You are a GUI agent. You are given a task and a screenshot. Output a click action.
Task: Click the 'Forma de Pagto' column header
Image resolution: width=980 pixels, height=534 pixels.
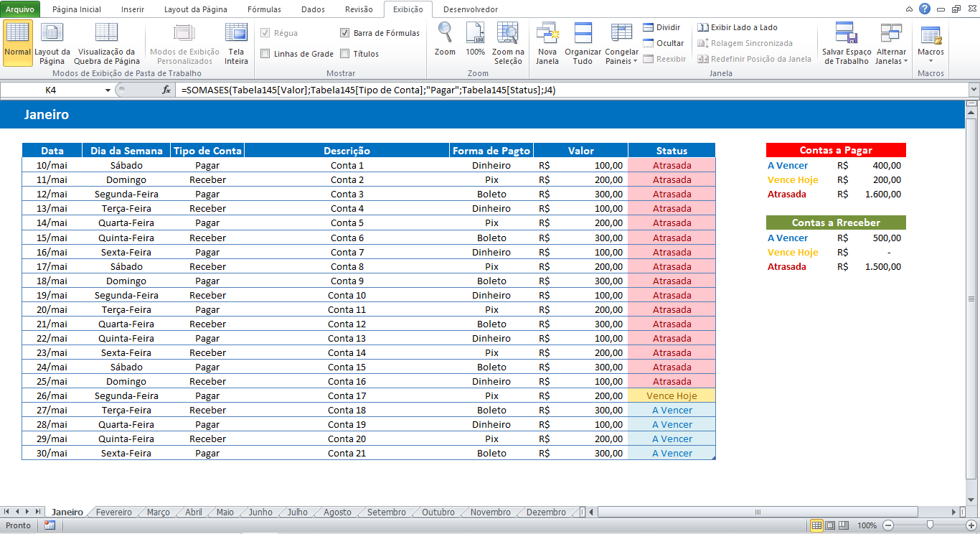tap(491, 151)
